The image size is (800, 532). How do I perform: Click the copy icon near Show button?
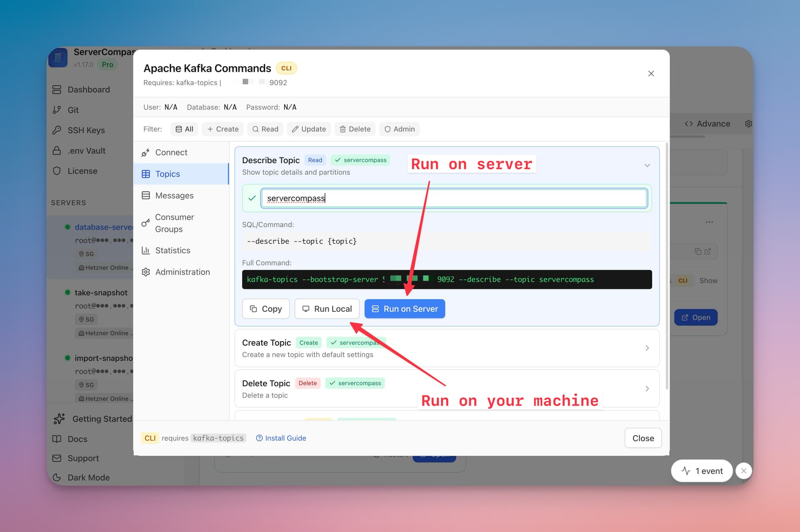[697, 251]
